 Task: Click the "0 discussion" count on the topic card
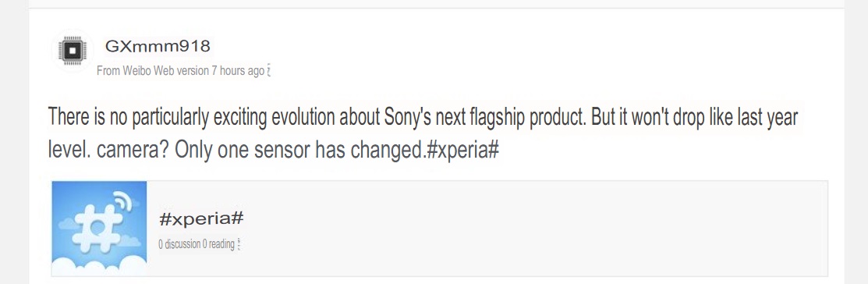pos(179,244)
